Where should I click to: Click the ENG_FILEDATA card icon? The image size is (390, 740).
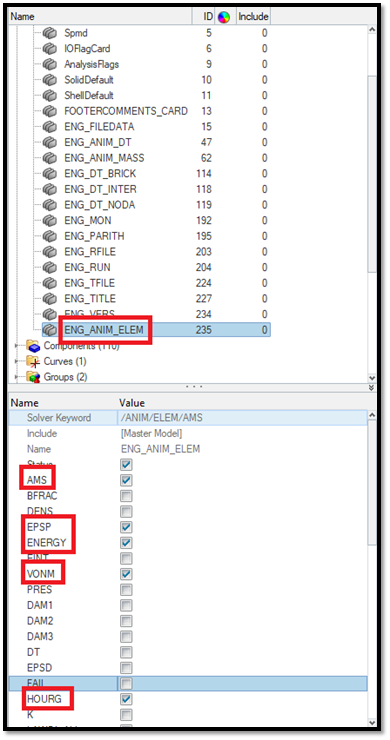pyautogui.click(x=50, y=127)
